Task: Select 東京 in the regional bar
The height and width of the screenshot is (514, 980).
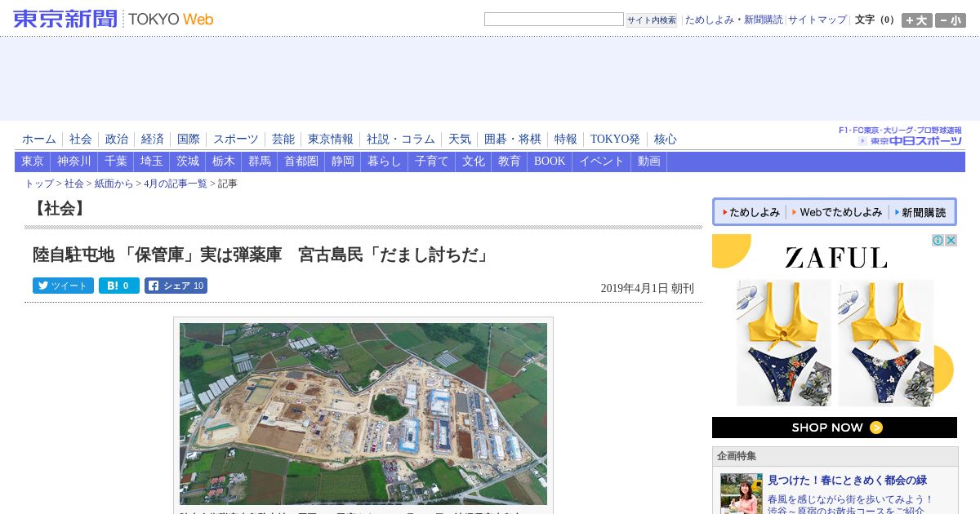Action: (33, 162)
